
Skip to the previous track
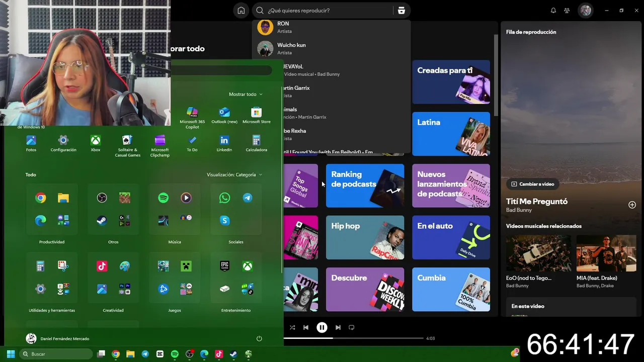[x=306, y=327]
